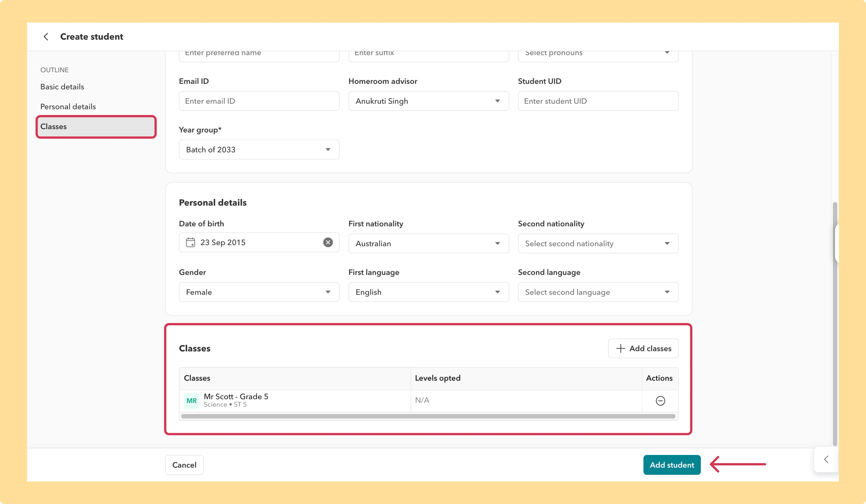This screenshot has height=504, width=866.
Task: Click the plus icon in Add classes
Action: point(620,348)
